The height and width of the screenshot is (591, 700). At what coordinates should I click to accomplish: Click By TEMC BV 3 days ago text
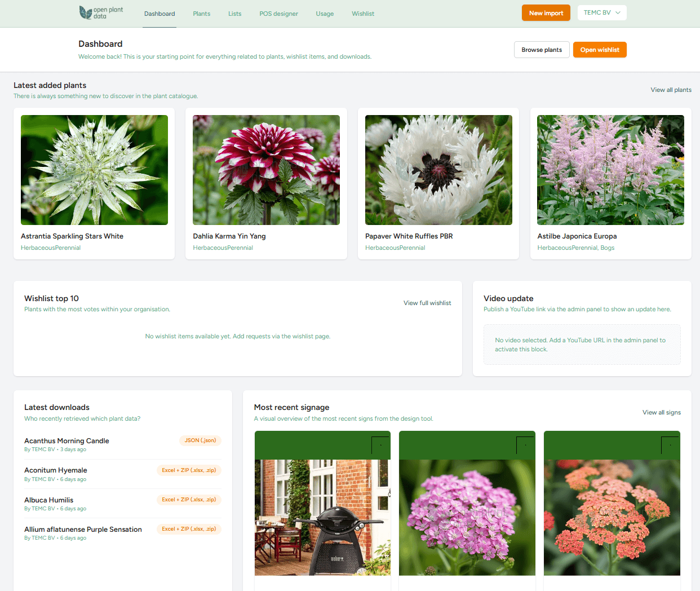[x=55, y=449]
